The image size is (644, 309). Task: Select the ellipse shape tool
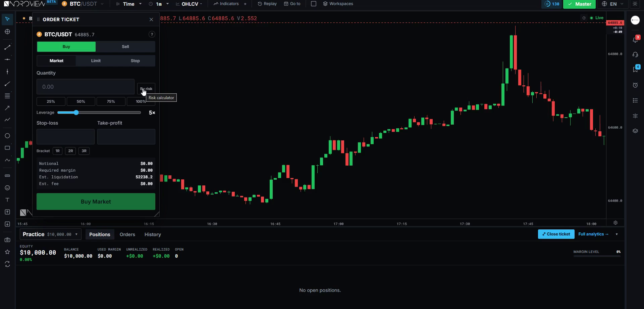coord(7,136)
